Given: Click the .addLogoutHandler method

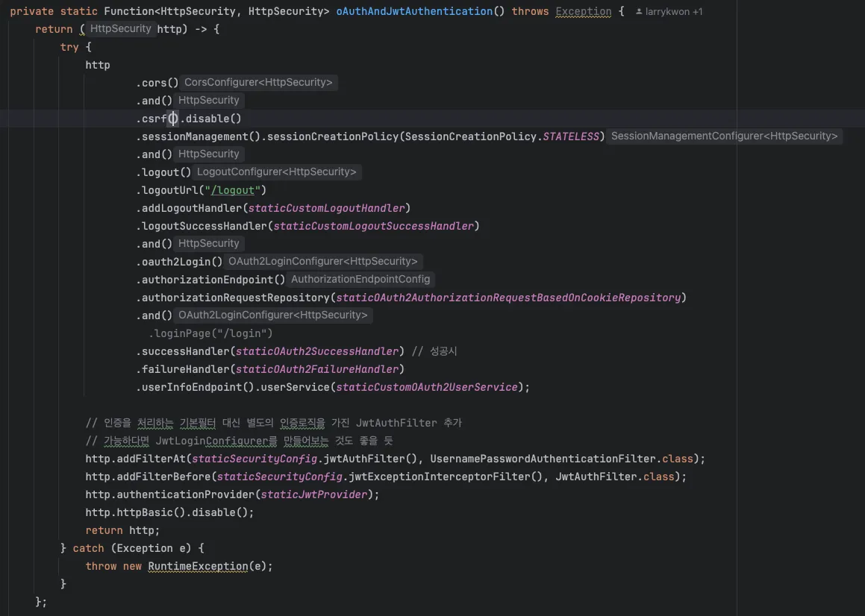Looking at the screenshot, I should (189, 208).
